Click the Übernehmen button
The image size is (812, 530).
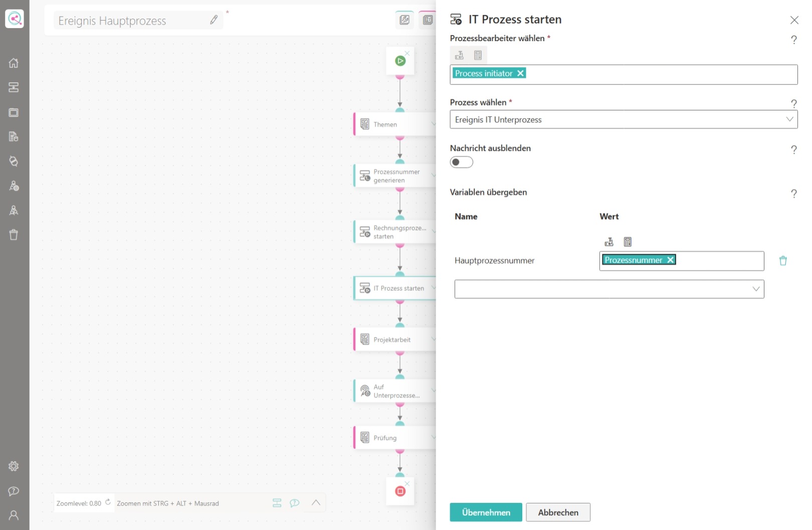486,512
